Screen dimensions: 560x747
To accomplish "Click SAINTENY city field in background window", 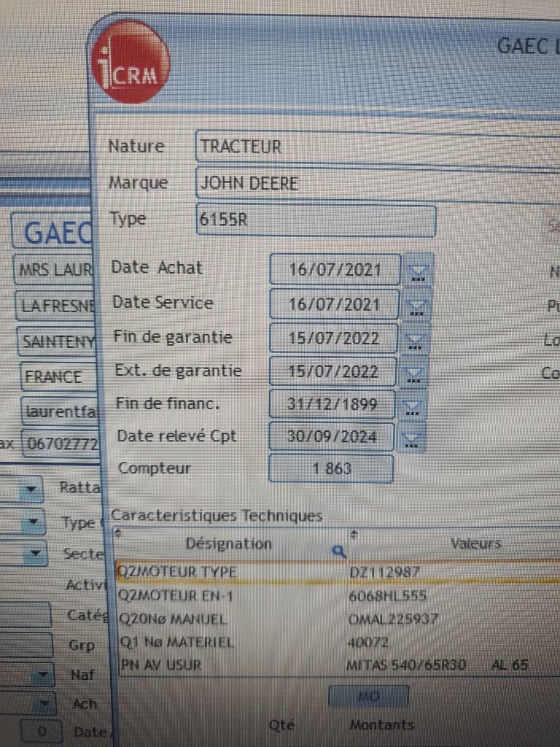I will point(58,341).
